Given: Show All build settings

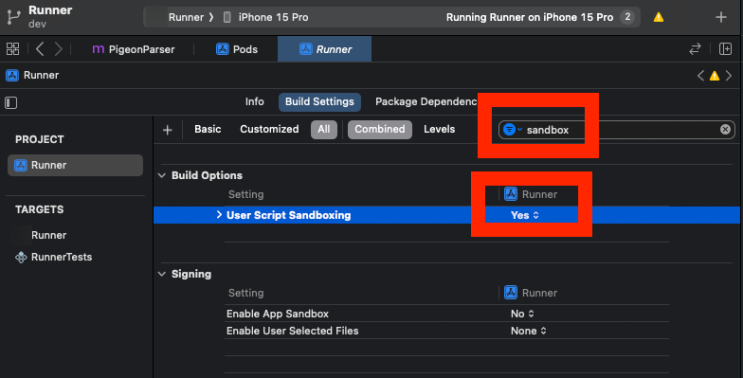Looking at the screenshot, I should coord(324,129).
